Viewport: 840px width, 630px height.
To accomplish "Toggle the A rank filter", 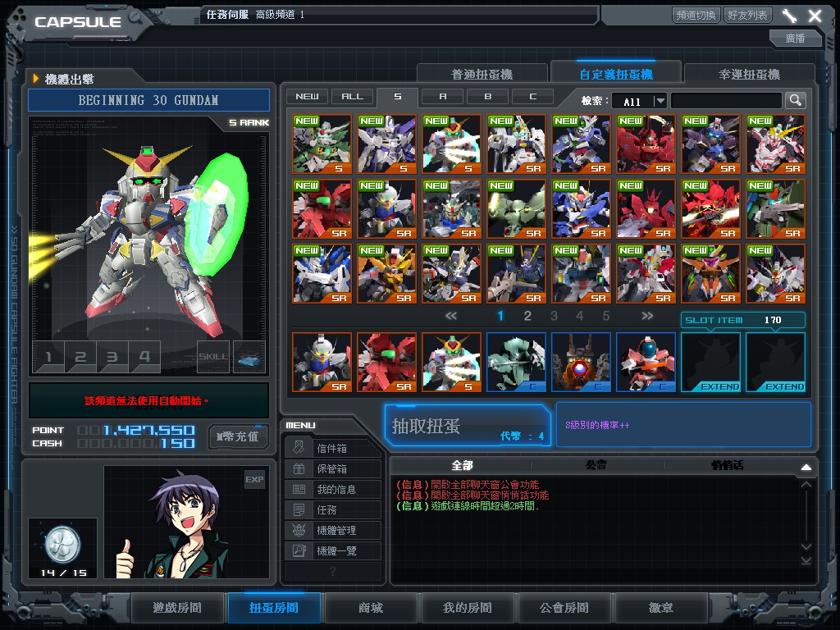I will click(442, 96).
